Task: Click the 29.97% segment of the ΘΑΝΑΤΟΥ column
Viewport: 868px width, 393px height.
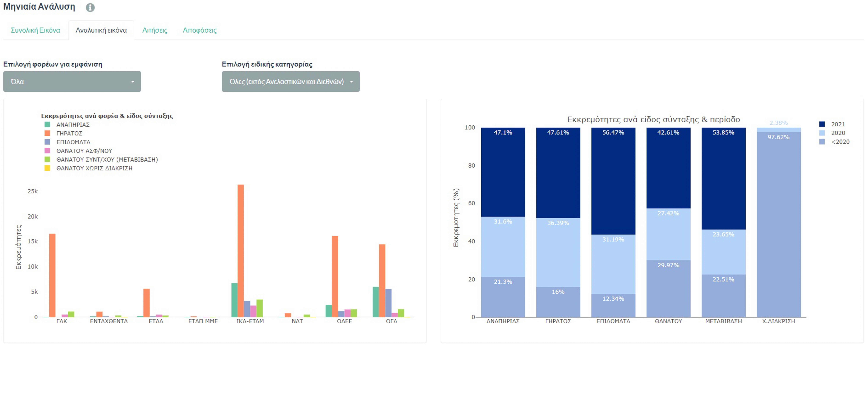Action: tap(668, 289)
